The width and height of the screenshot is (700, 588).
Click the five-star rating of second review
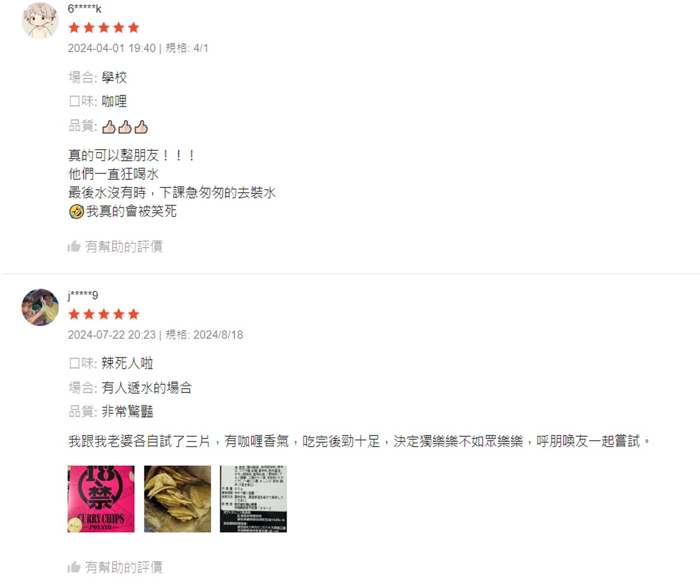coord(104,314)
